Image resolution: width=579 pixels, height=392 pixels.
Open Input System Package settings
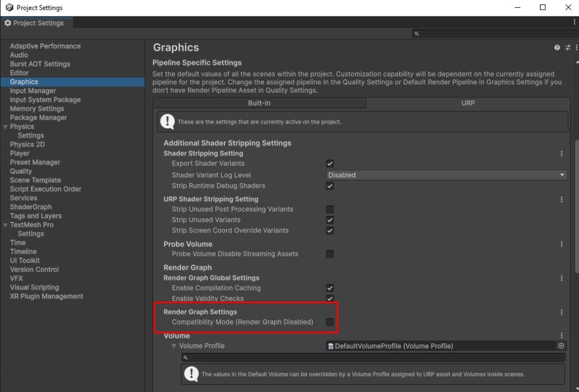(45, 100)
